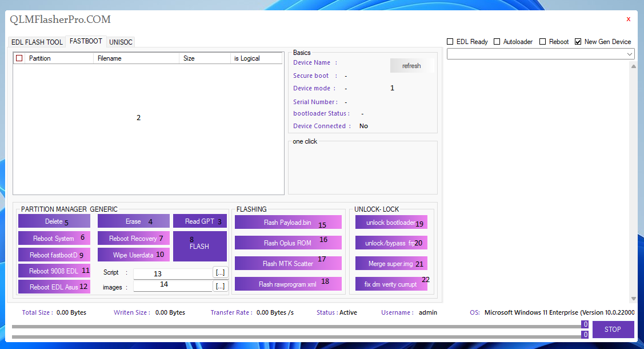Toggle the Autoloader checkbox

[497, 42]
